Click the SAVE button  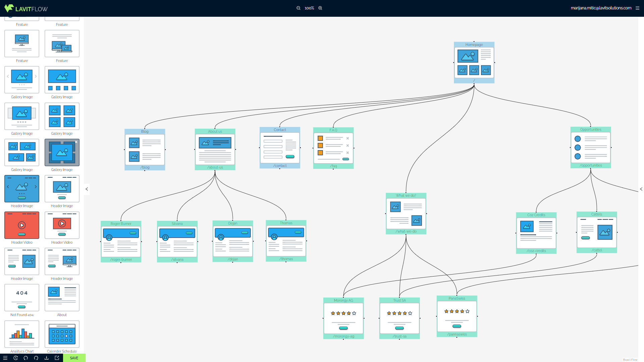pyautogui.click(x=74, y=358)
